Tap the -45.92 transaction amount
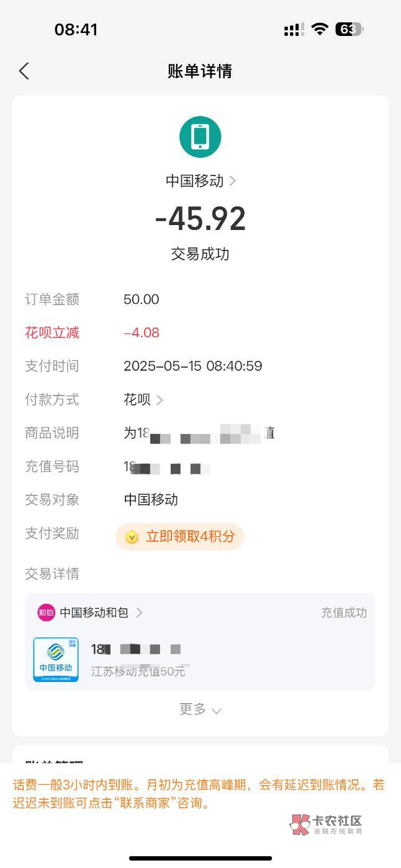The image size is (401, 868). coord(200,219)
